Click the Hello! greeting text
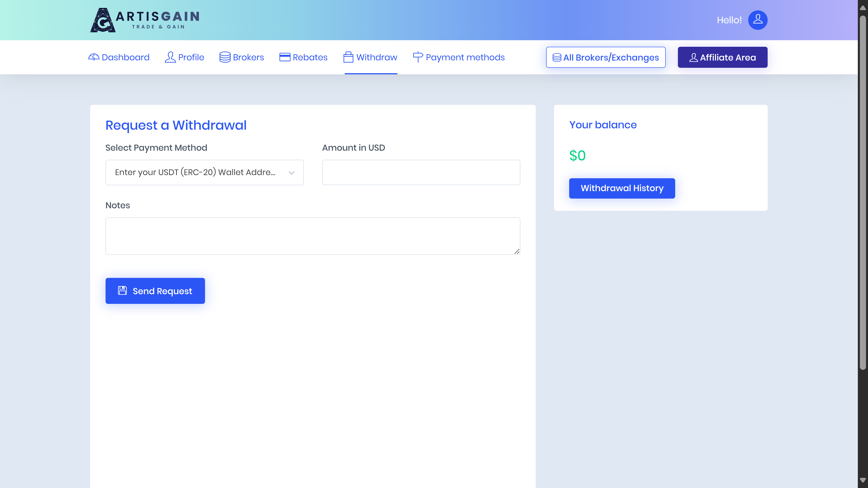Image resolution: width=868 pixels, height=488 pixels. coord(729,20)
